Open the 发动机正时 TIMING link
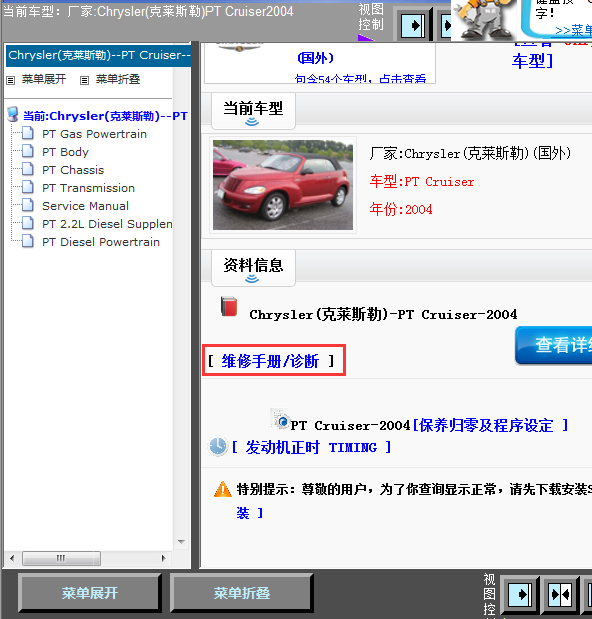Image resolution: width=592 pixels, height=619 pixels. coord(311,447)
